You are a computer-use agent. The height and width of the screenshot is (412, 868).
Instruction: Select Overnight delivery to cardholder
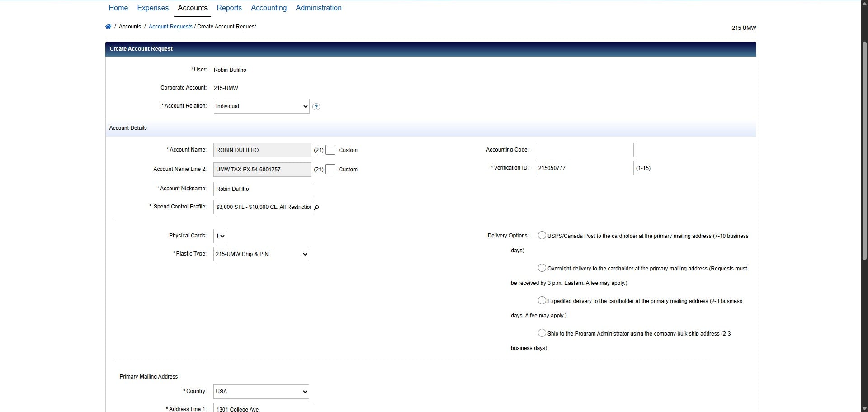point(542,268)
